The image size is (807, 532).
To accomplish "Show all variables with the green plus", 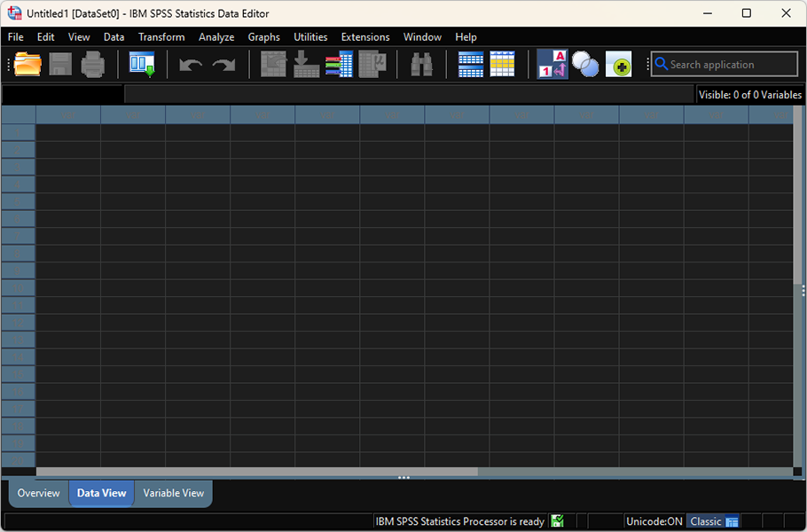I will pyautogui.click(x=619, y=64).
